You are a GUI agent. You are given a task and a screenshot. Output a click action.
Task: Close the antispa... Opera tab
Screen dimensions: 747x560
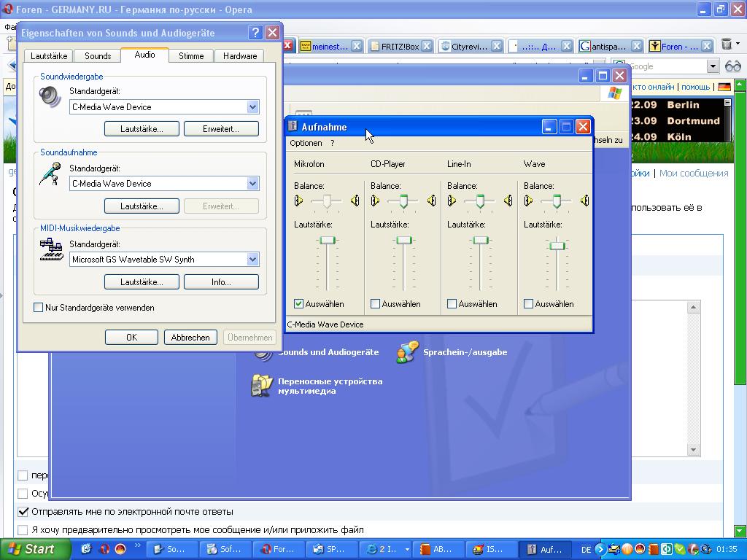pos(636,46)
